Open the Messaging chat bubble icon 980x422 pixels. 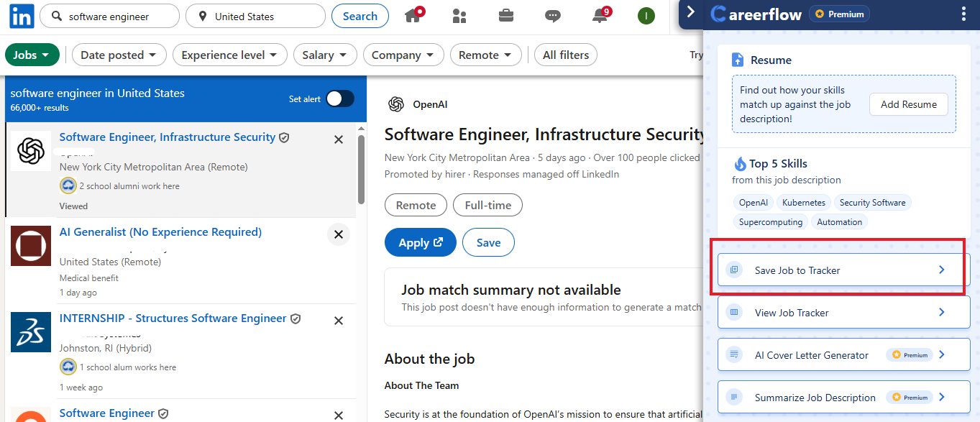pyautogui.click(x=552, y=16)
